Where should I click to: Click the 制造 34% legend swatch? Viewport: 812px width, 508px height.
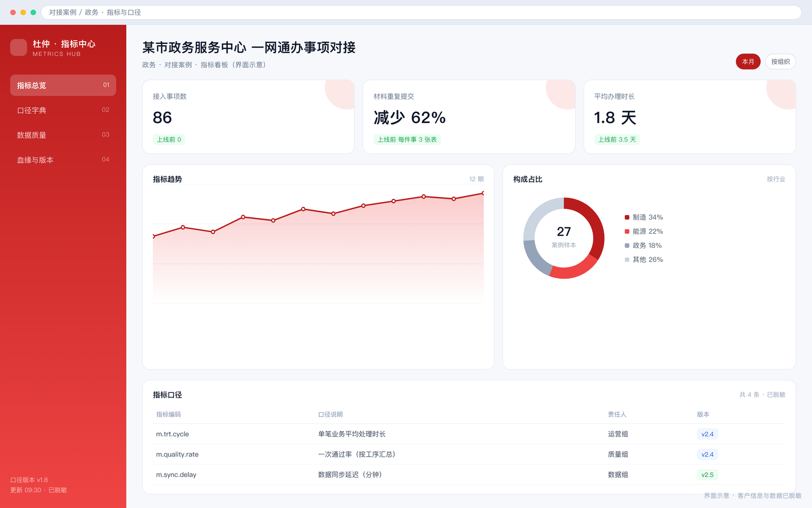(627, 217)
